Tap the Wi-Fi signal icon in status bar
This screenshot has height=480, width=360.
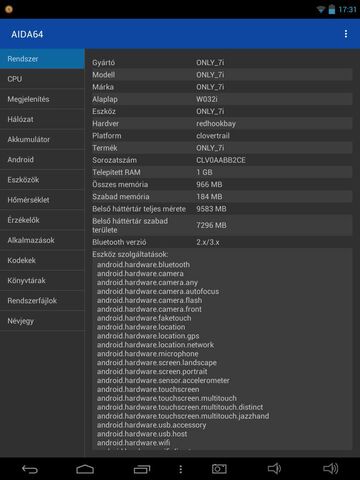321,10
